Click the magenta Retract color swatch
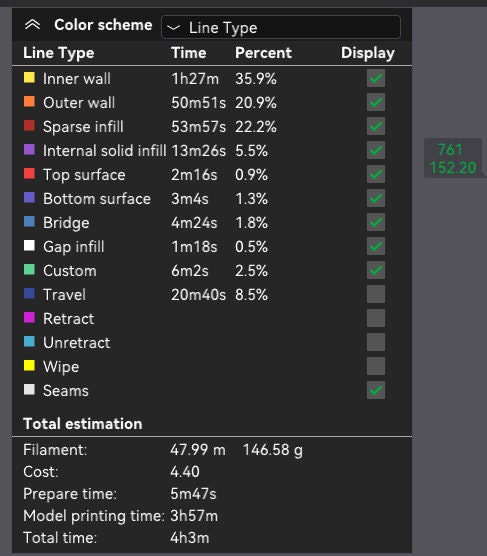This screenshot has width=487, height=556. (x=29, y=318)
